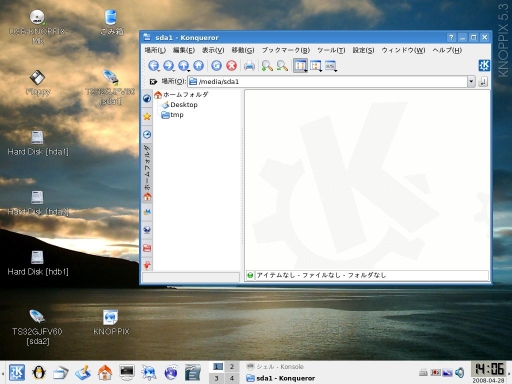
Task: Open the KDE K menu in panel
Action: pos(17,372)
